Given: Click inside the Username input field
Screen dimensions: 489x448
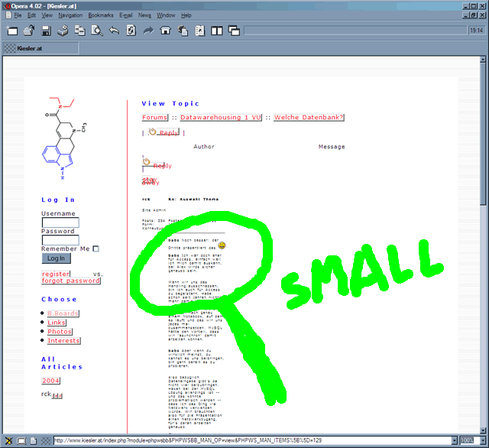Looking at the screenshot, I should (60, 222).
